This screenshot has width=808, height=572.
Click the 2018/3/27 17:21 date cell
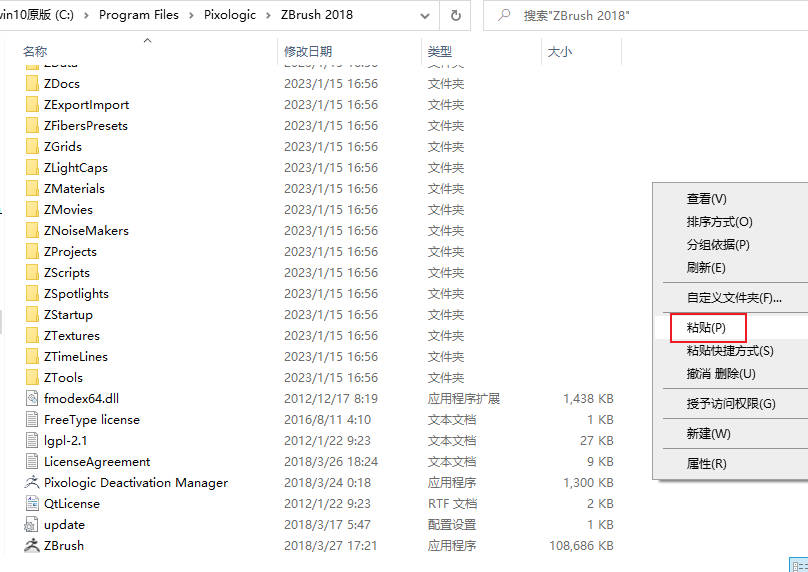click(330, 546)
